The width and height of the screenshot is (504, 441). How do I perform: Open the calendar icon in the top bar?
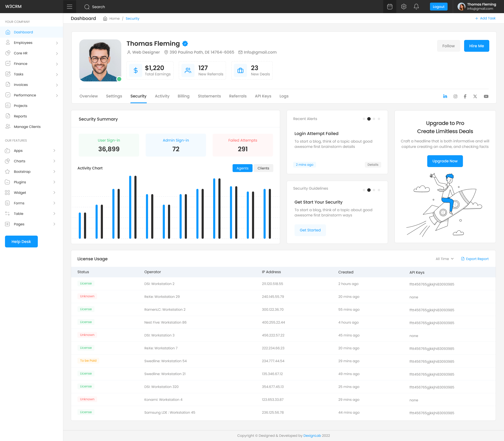pos(390,7)
